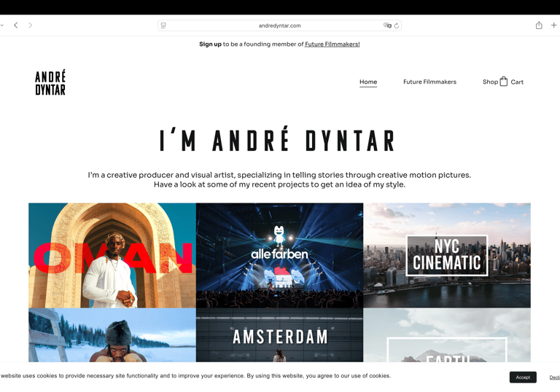Open the Shop navigation item

(490, 82)
